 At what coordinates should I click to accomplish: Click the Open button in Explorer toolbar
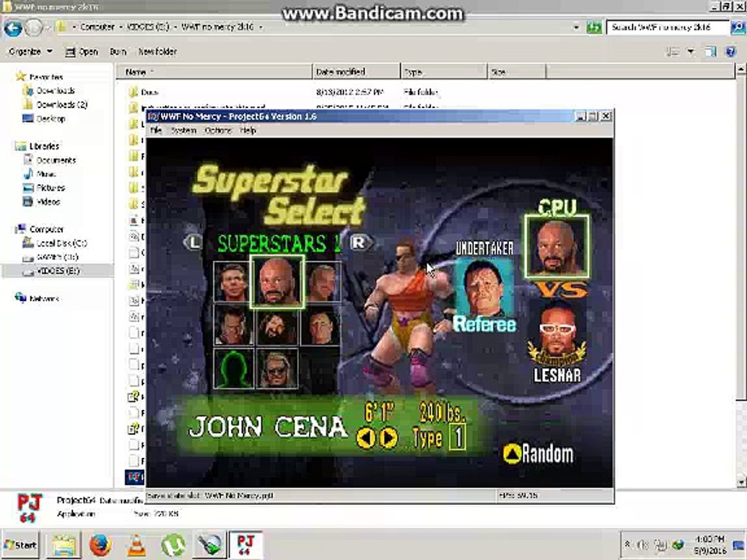[x=82, y=52]
